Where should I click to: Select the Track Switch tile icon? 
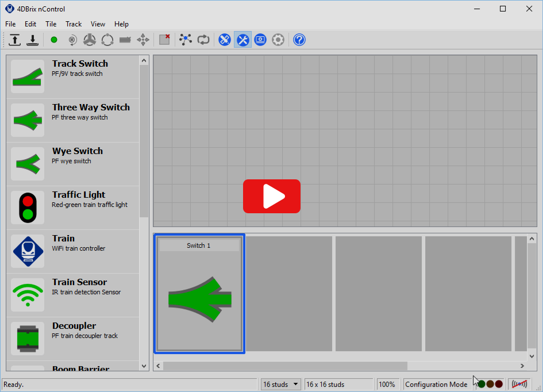pos(28,76)
